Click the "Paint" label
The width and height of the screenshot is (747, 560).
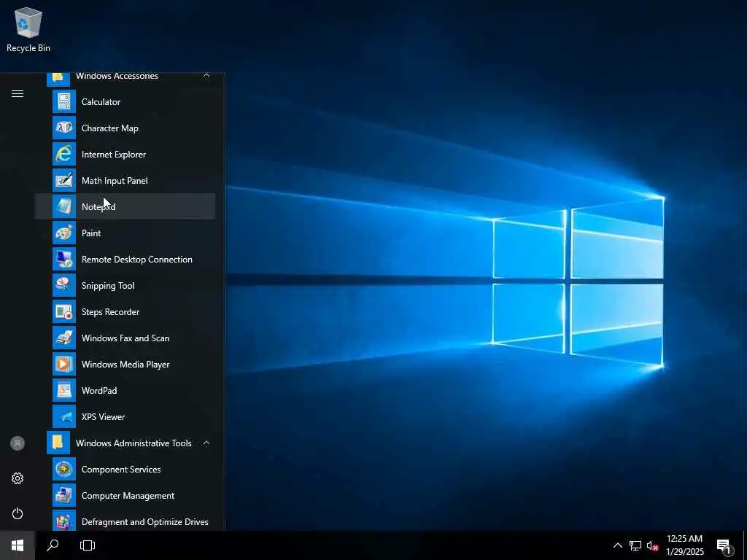(91, 233)
